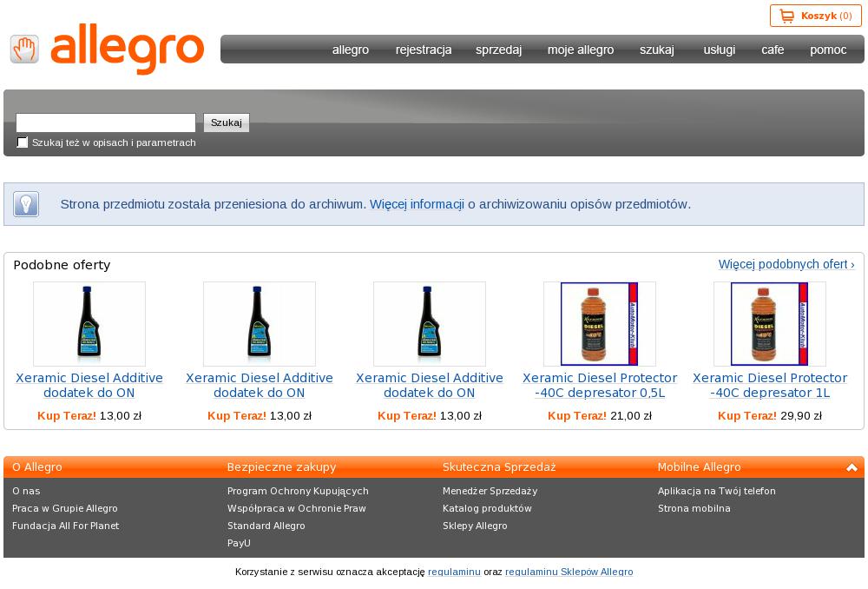The height and width of the screenshot is (589, 868).
Task: Open 'Aplikacja na Twój telefon' link
Action: pyautogui.click(x=717, y=491)
